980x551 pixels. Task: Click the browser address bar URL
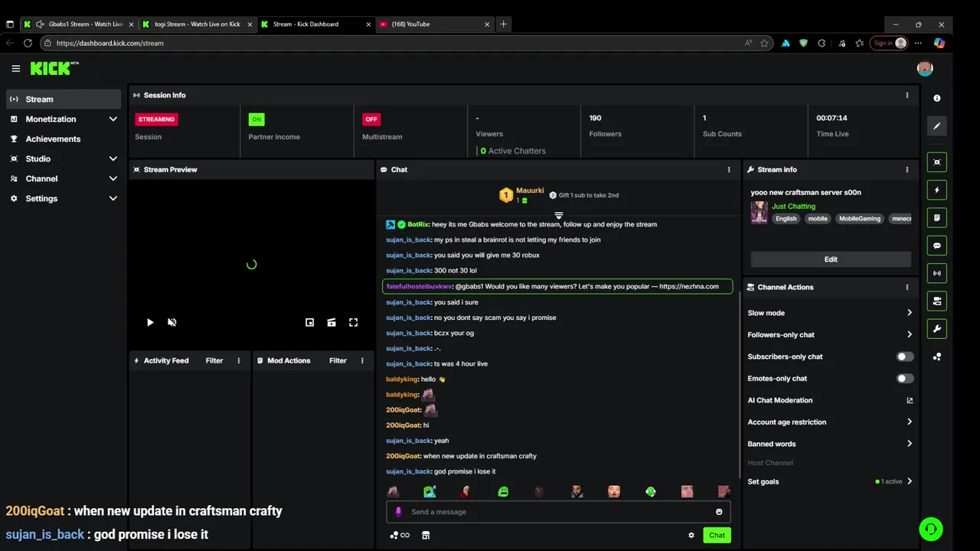tap(109, 43)
